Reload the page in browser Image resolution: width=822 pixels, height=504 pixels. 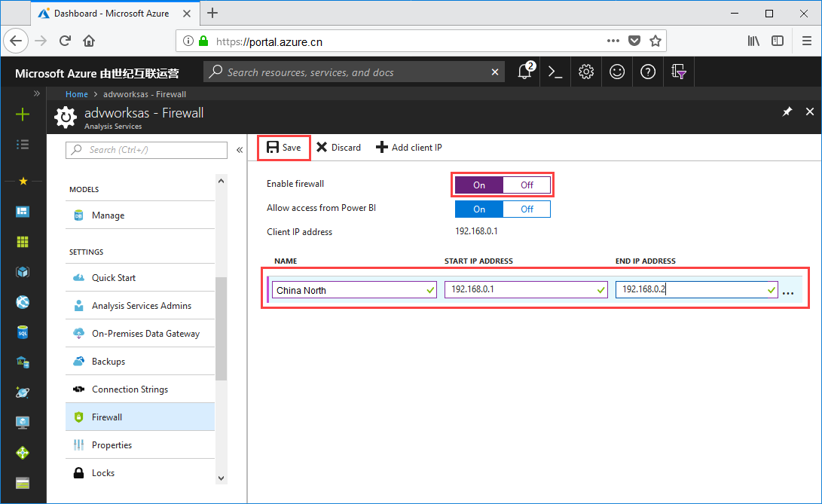(x=65, y=41)
